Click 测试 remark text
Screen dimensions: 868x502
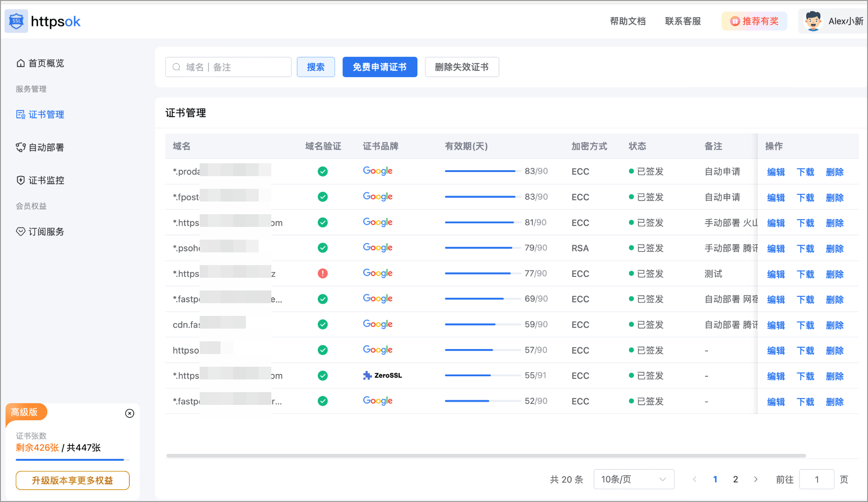[x=713, y=274]
